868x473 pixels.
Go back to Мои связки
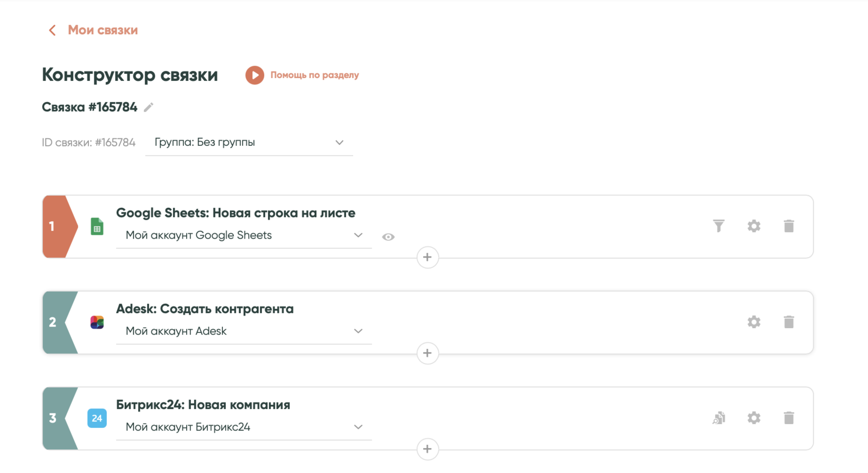93,30
